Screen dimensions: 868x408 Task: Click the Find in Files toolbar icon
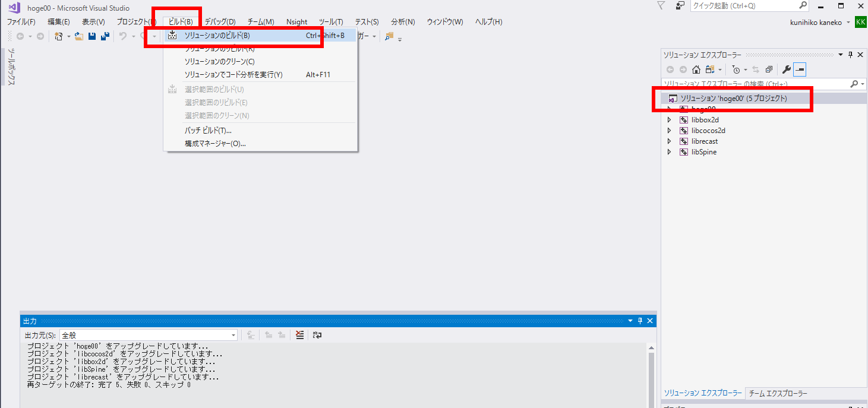[x=389, y=36]
